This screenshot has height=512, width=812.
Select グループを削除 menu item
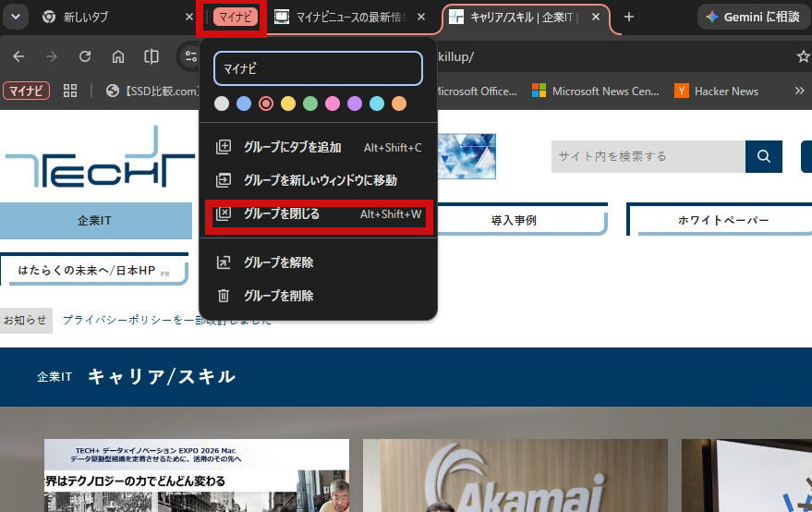(318, 296)
